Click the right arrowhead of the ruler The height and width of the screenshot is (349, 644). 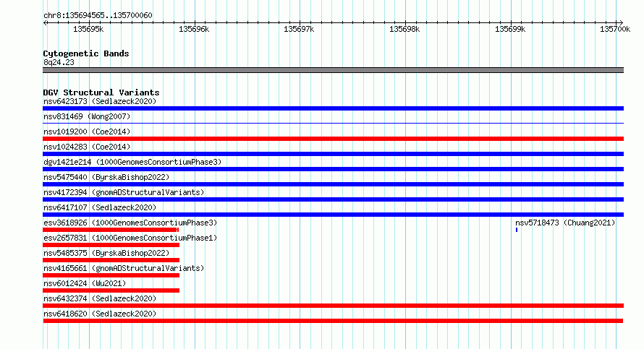point(622,22)
